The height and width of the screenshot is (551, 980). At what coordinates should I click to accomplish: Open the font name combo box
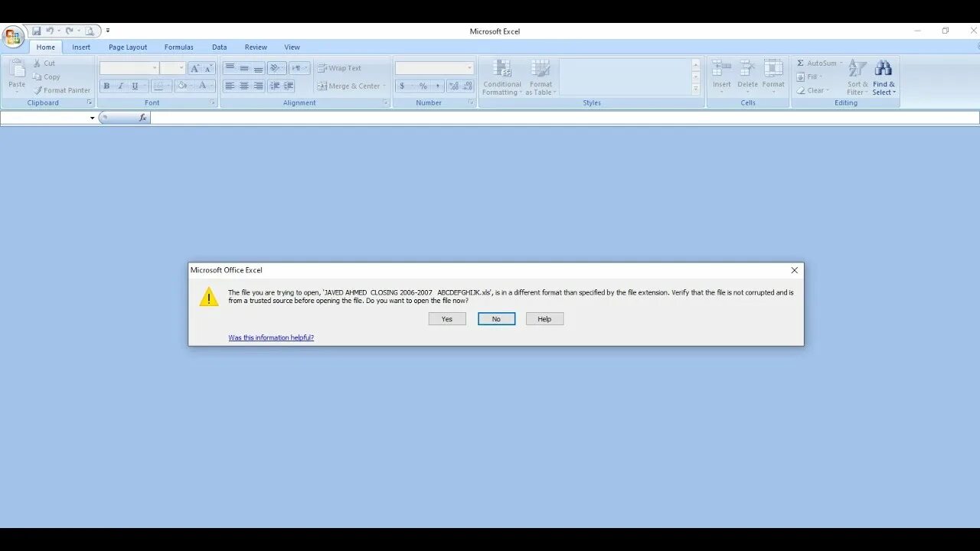pos(129,68)
